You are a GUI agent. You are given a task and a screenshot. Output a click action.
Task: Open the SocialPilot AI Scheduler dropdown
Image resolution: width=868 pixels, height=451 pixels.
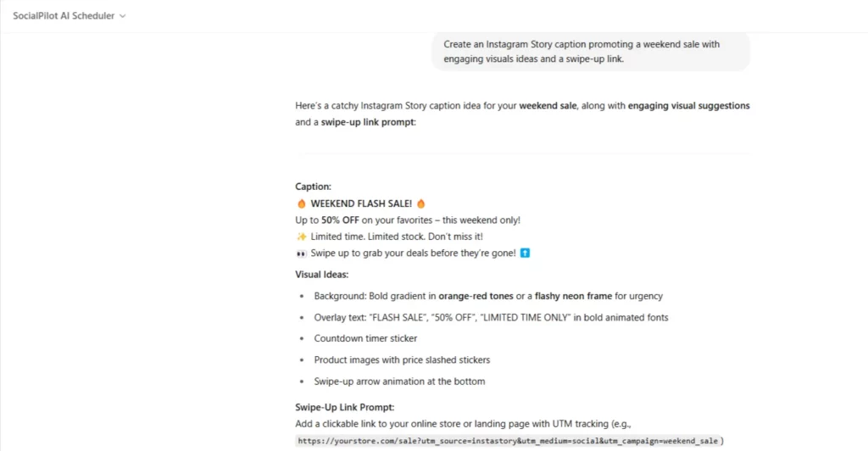[x=70, y=16]
